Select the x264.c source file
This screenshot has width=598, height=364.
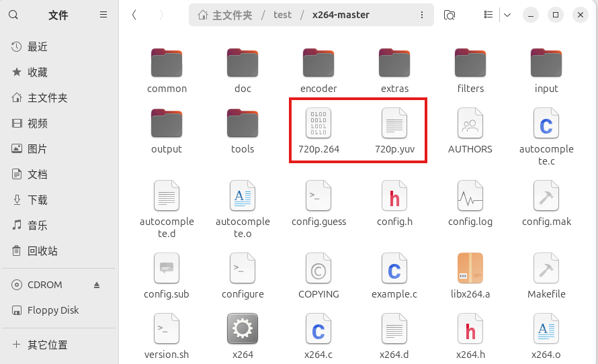318,336
